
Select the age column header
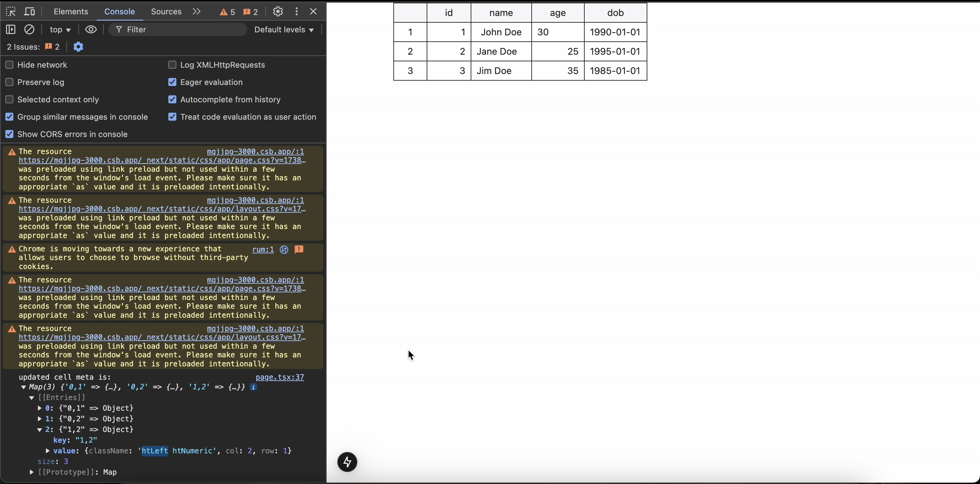(558, 13)
